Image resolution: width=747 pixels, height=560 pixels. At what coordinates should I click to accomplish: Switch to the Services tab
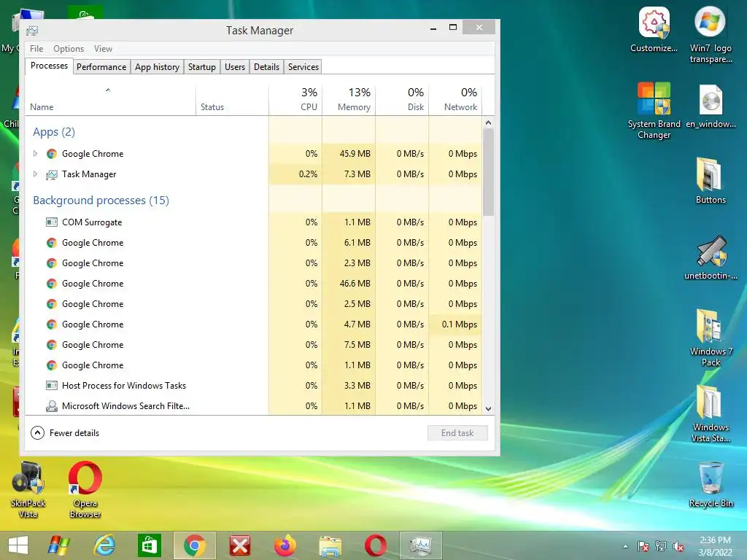click(x=303, y=66)
